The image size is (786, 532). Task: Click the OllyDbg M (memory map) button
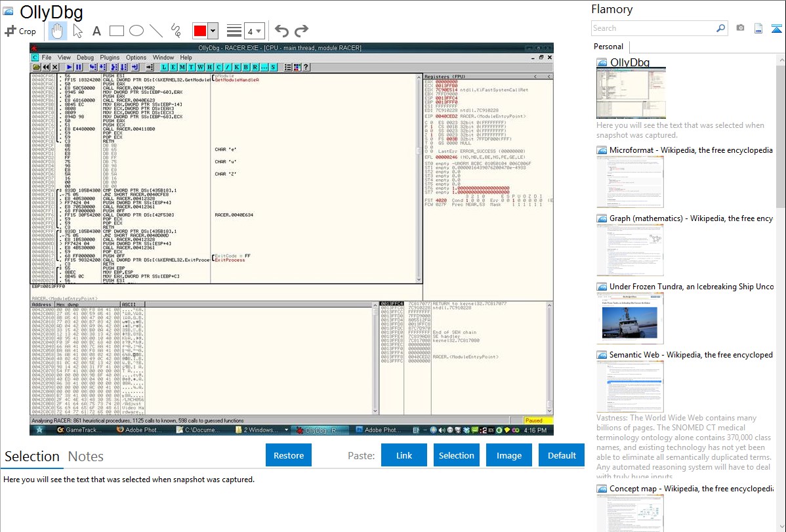click(x=182, y=67)
